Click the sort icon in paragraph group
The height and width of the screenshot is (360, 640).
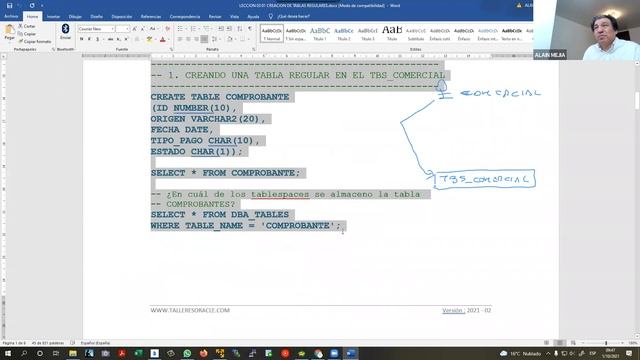point(240,29)
